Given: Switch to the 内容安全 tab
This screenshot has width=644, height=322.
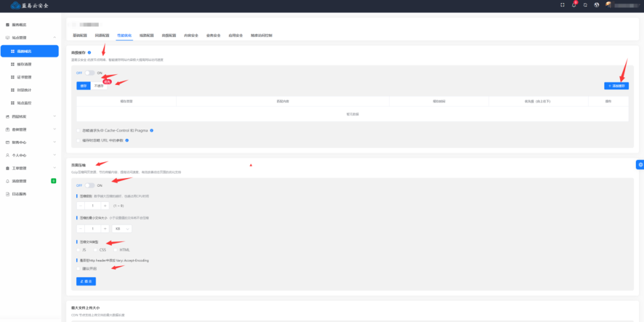Looking at the screenshot, I should (191, 36).
